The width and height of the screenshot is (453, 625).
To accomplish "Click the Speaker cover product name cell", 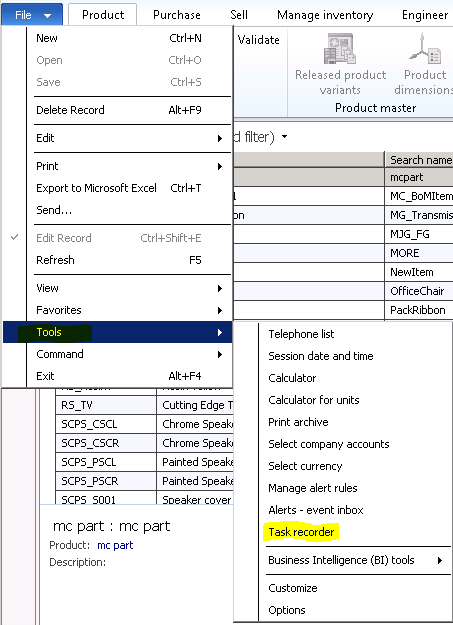I will pyautogui.click(x=195, y=498).
